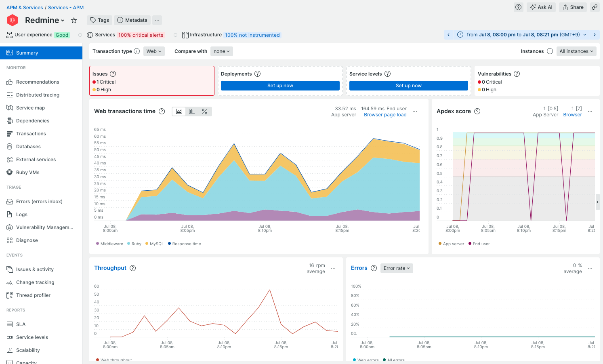This screenshot has width=603, height=364.
Task: Toggle Middleware legend series
Action: [x=110, y=244]
